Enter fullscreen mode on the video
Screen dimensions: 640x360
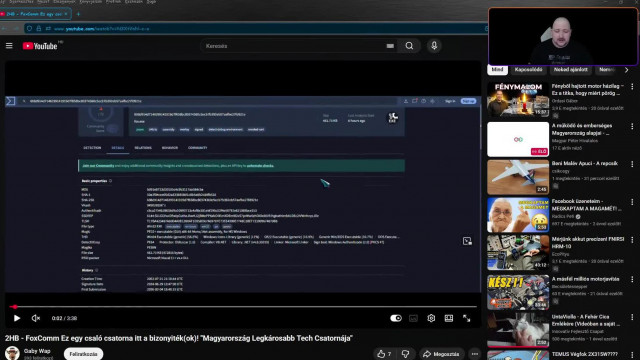467,318
